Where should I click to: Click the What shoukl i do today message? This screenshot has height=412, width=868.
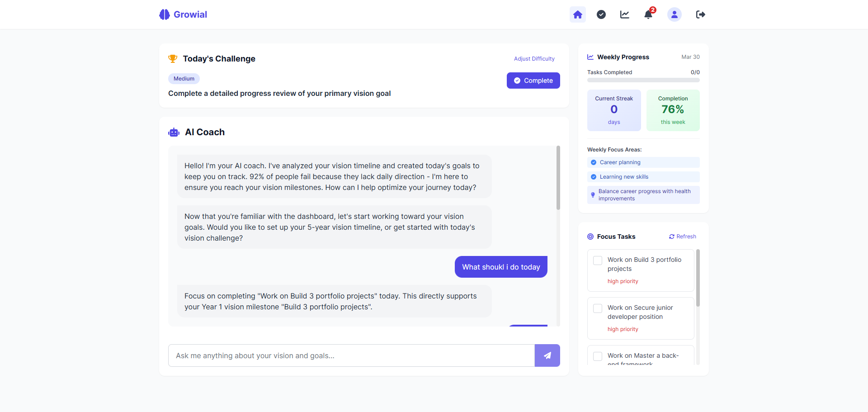click(501, 267)
